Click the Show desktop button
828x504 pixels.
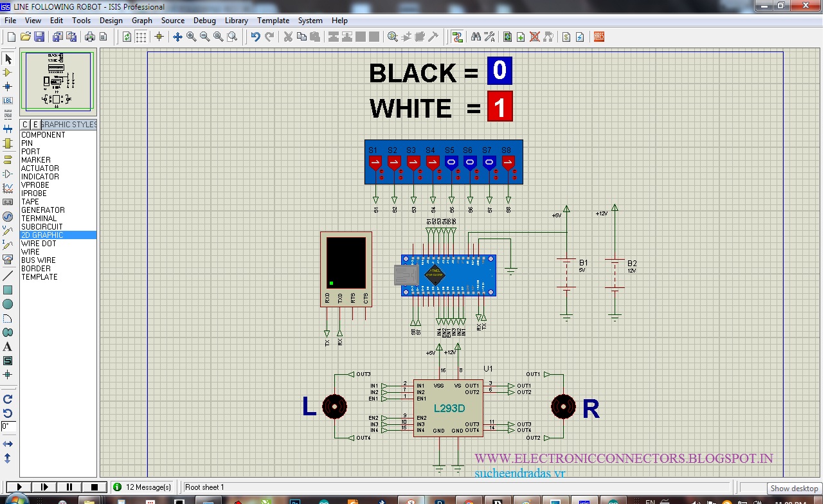click(793, 489)
